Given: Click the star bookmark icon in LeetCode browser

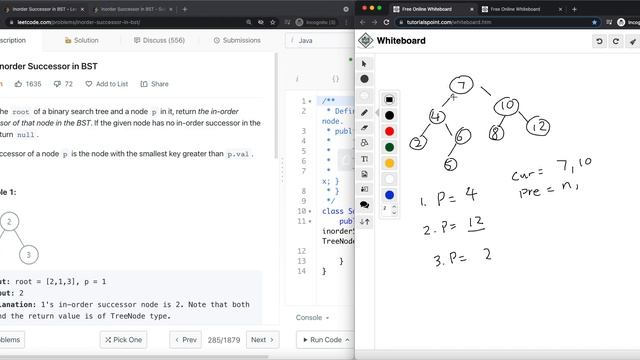Looking at the screenshot, I should [x=273, y=22].
